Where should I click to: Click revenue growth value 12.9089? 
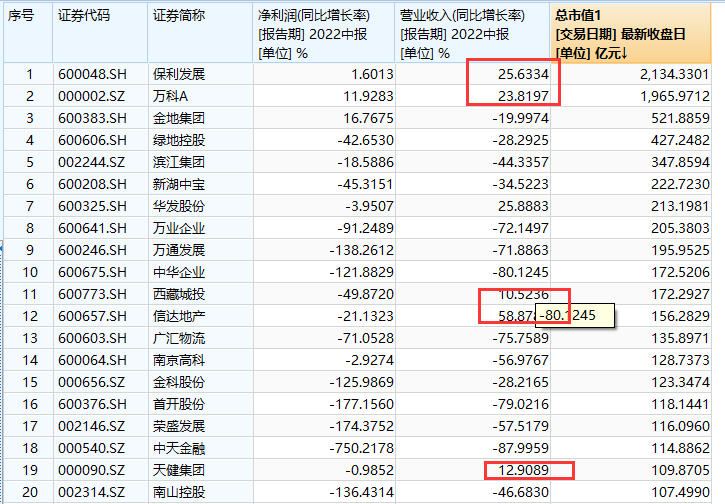(x=523, y=470)
